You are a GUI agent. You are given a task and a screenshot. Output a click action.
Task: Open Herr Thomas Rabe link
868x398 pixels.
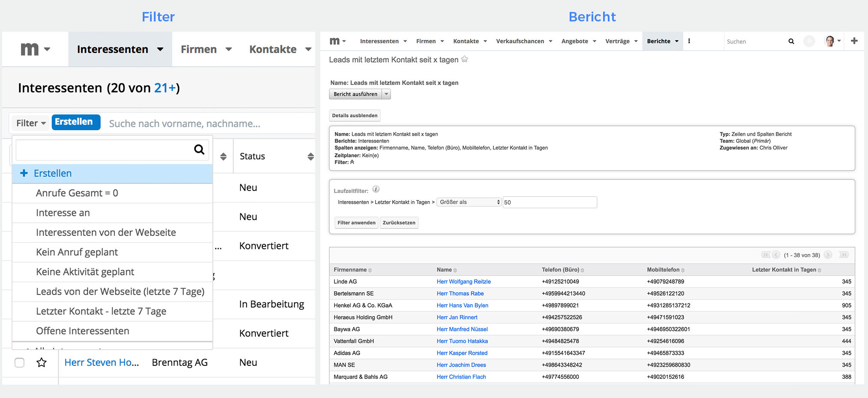[x=460, y=293]
